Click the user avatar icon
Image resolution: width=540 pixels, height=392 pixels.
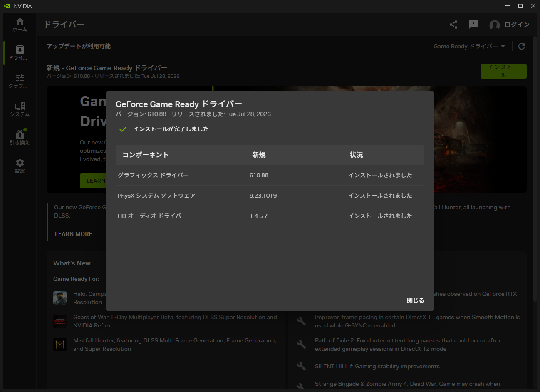[495, 25]
